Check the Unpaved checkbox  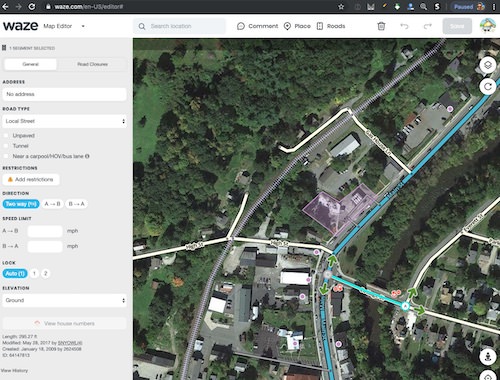click(x=6, y=136)
